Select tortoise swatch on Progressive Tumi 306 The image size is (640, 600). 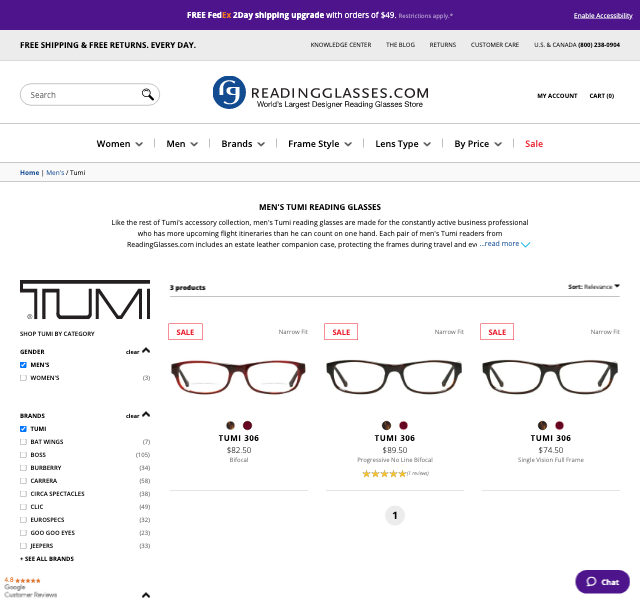(387, 425)
